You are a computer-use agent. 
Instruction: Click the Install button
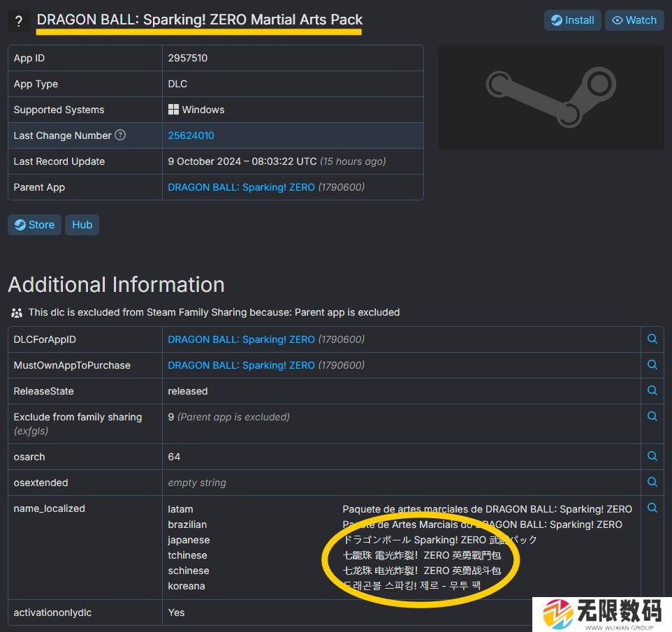[x=572, y=20]
